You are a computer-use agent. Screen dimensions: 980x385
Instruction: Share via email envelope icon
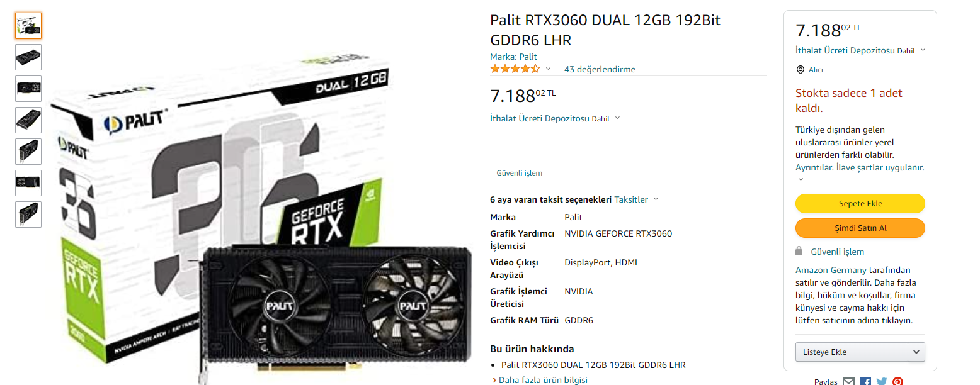848,381
